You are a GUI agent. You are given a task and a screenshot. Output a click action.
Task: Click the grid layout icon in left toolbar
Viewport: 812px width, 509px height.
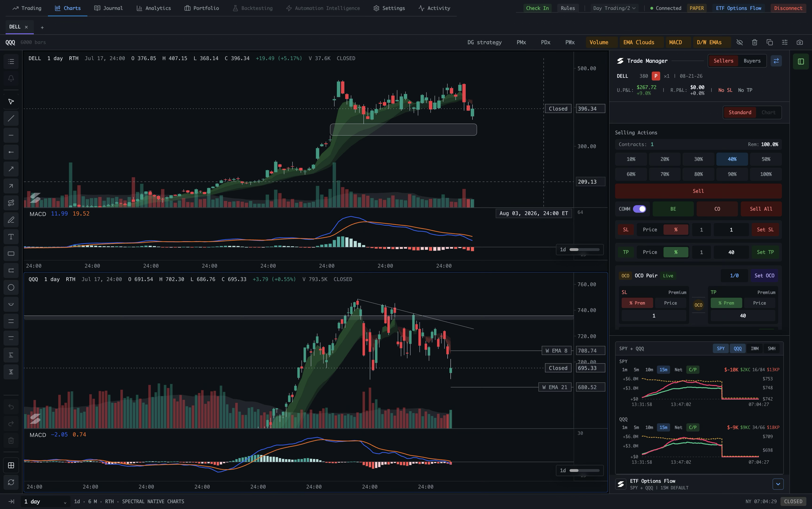[x=11, y=465]
